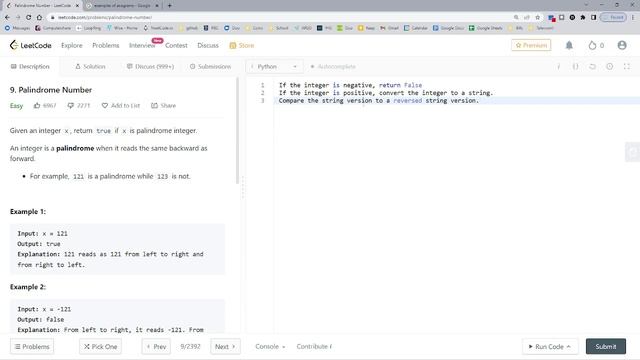Open Contest in navigation
The height and width of the screenshot is (360, 640).
[x=176, y=45]
